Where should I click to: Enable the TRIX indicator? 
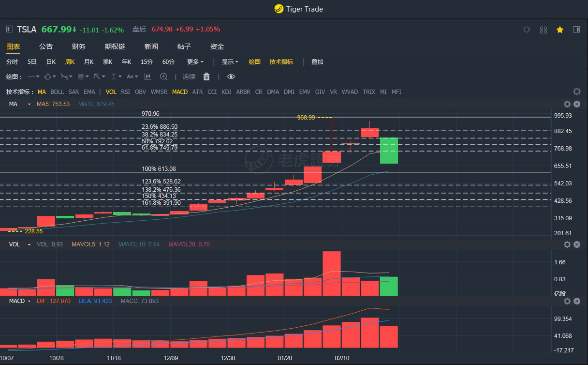(369, 91)
